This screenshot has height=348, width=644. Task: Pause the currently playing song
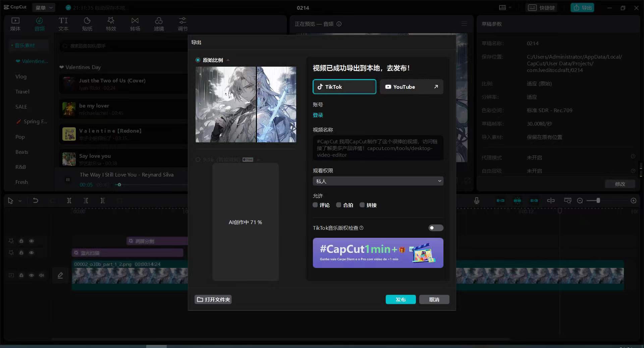(x=68, y=180)
